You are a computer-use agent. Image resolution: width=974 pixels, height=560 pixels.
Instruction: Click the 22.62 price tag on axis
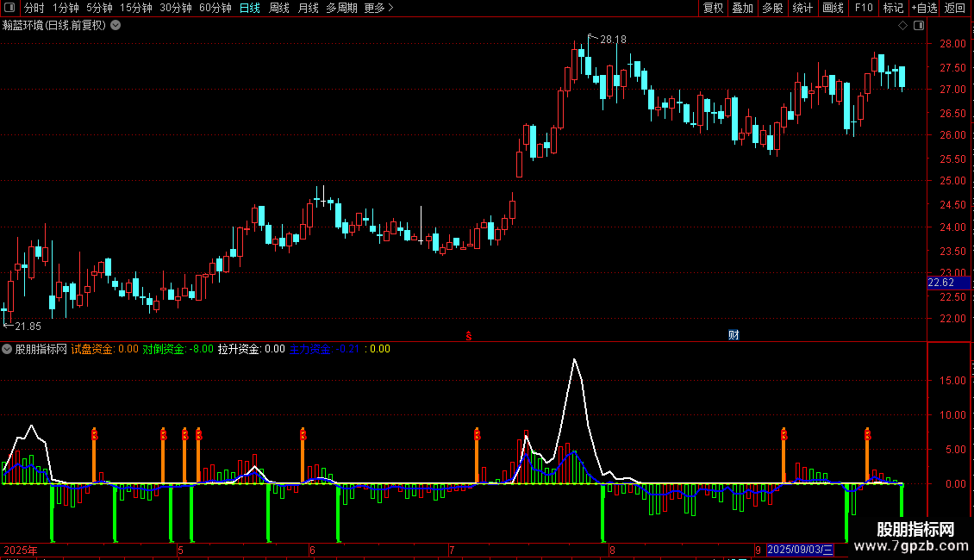point(948,283)
